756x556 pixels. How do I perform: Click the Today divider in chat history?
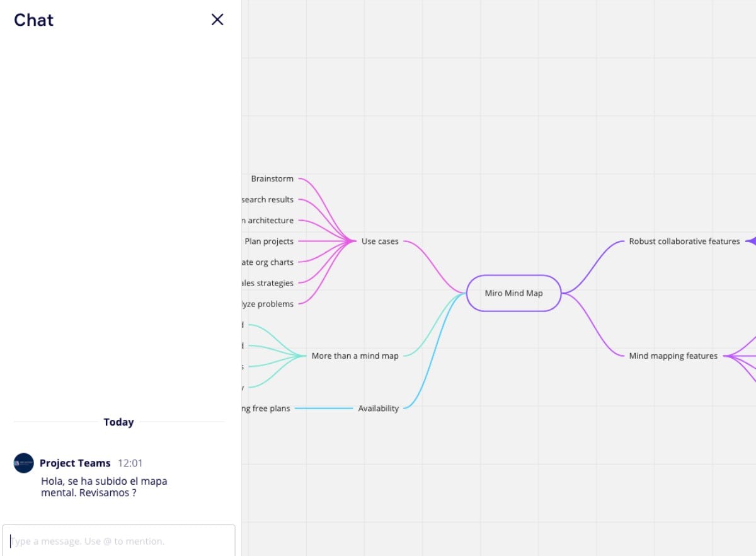[118, 422]
